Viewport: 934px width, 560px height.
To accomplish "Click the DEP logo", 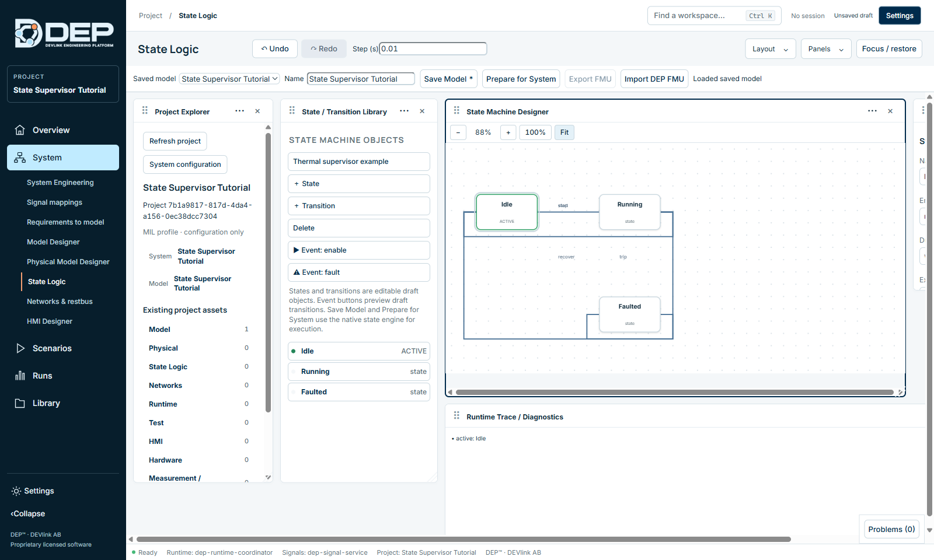I will point(64,33).
